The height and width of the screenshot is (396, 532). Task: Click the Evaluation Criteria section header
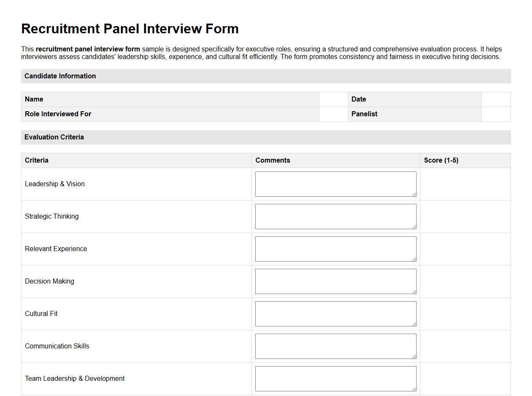(x=54, y=137)
